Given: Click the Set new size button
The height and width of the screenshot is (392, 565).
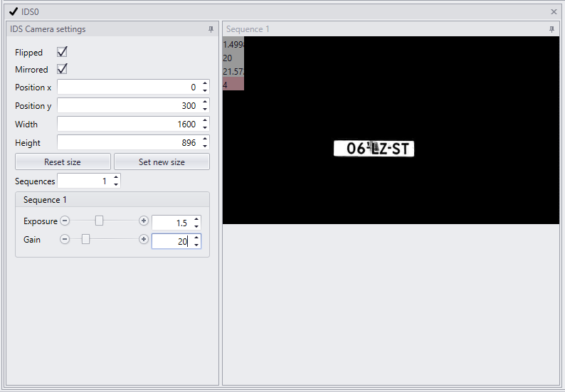Looking at the screenshot, I should pyautogui.click(x=162, y=161).
